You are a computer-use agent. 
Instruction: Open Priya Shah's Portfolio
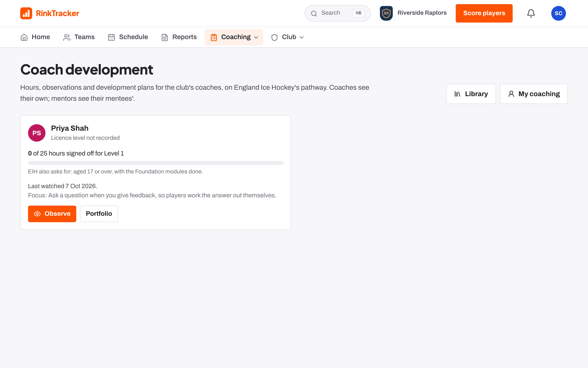pos(99,214)
